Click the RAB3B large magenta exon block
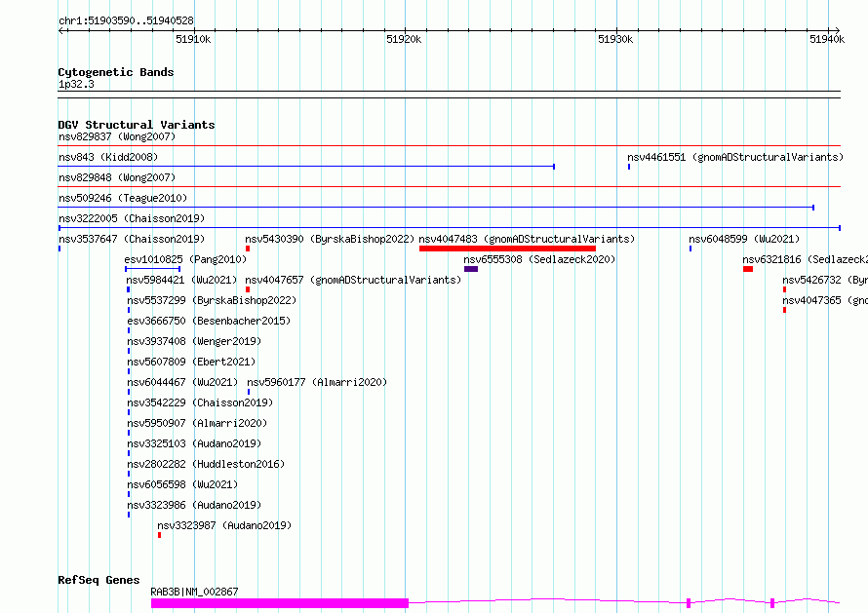Image resolution: width=868 pixels, height=613 pixels. click(280, 603)
